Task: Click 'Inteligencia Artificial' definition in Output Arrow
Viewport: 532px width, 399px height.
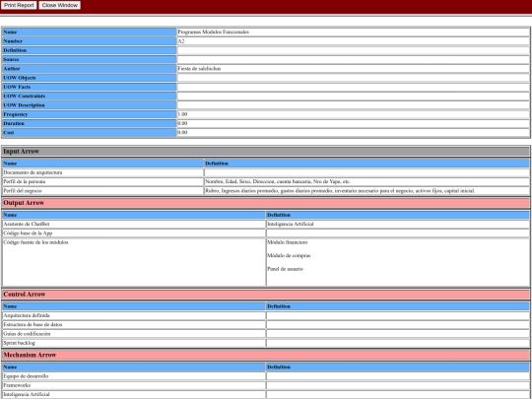Action: [291, 225]
